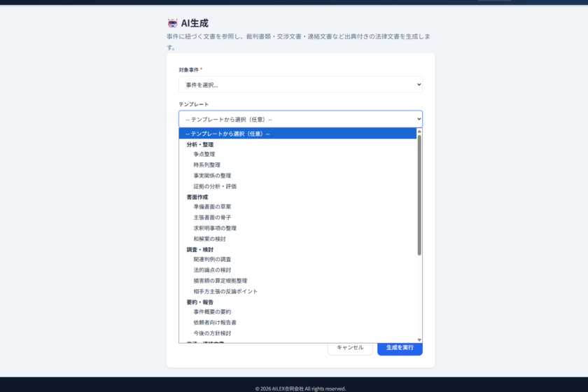Screen dimensions: 588x392
Task: Select 法的論点の検討 template
Action: point(212,269)
